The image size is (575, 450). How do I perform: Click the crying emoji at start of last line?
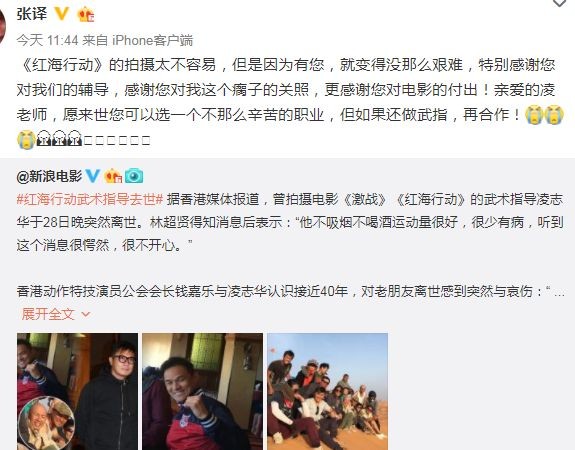(x=26, y=140)
